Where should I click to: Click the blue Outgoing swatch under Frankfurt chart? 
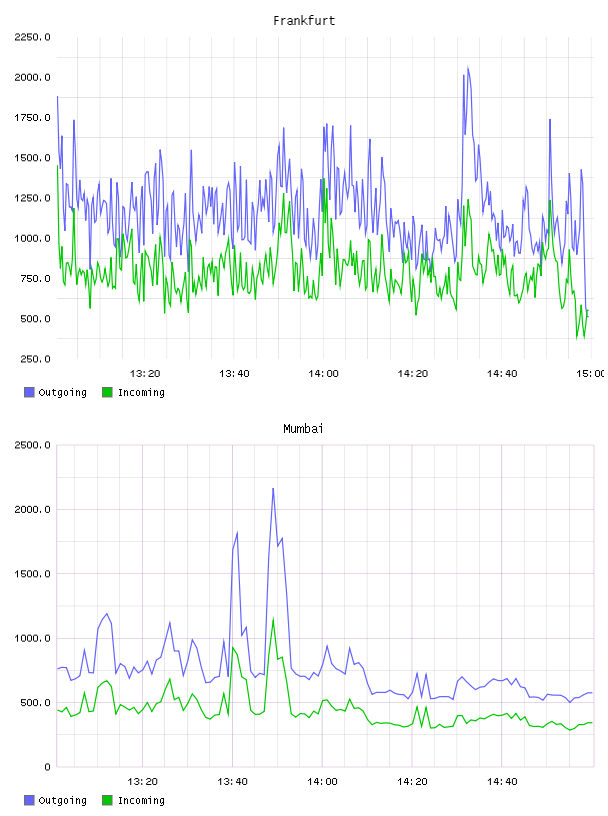[x=29, y=392]
